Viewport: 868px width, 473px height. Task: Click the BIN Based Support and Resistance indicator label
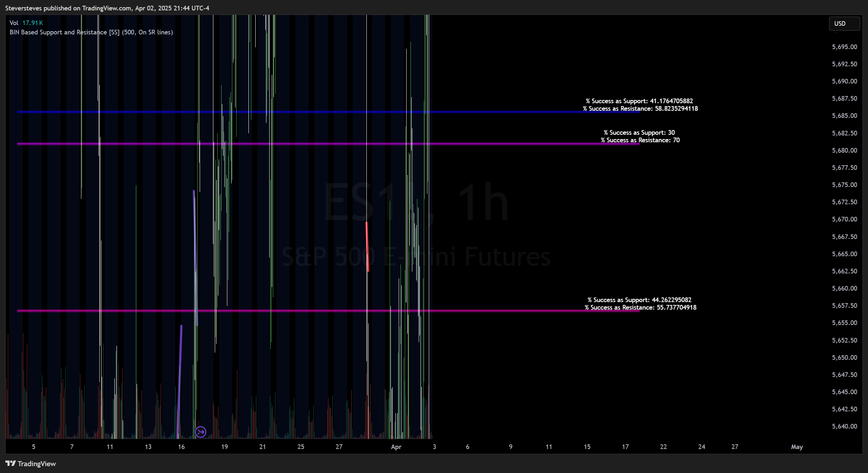coord(91,32)
